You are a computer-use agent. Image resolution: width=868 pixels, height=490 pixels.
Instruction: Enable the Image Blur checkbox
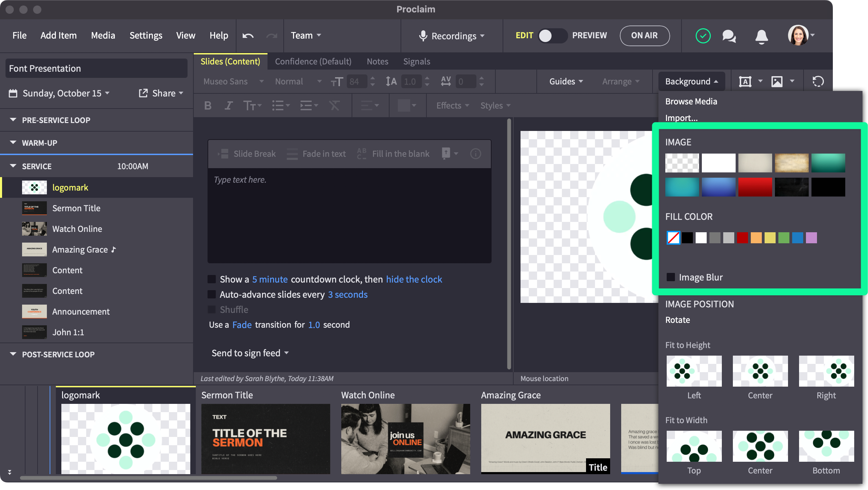pos(671,277)
